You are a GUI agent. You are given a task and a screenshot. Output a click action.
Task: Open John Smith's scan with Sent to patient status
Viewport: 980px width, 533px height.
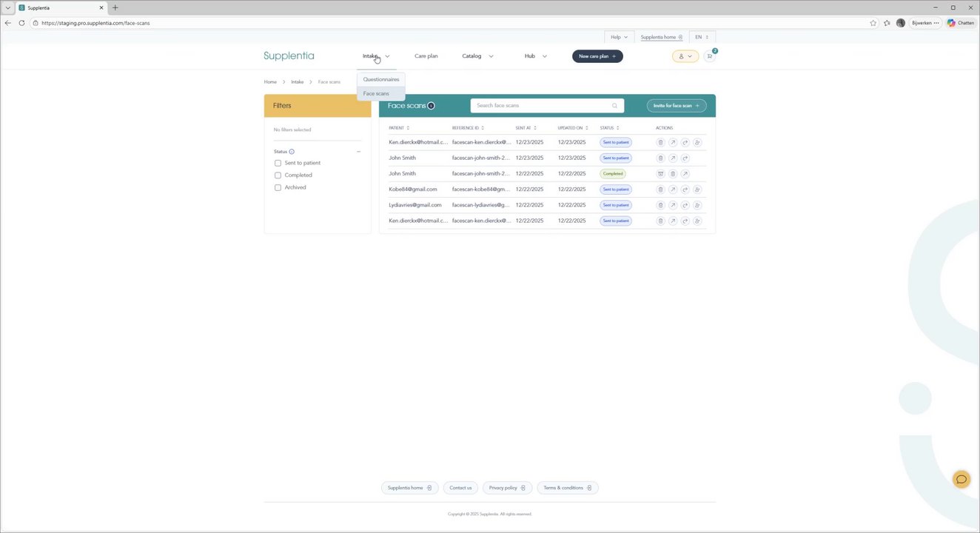tap(673, 158)
